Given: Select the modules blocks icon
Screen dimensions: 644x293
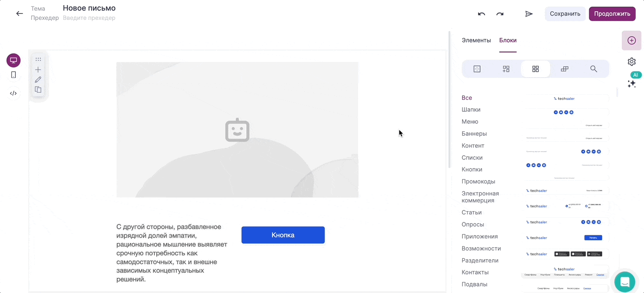Looking at the screenshot, I should coord(564,69).
